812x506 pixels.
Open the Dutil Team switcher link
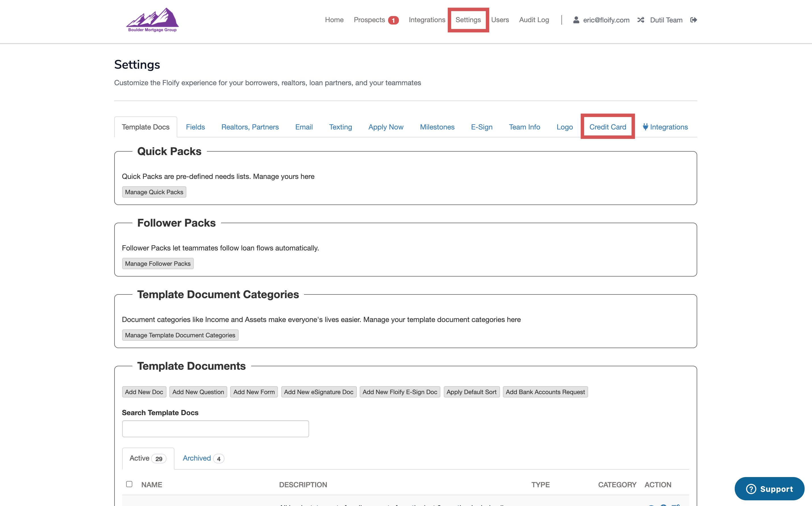[x=666, y=20]
